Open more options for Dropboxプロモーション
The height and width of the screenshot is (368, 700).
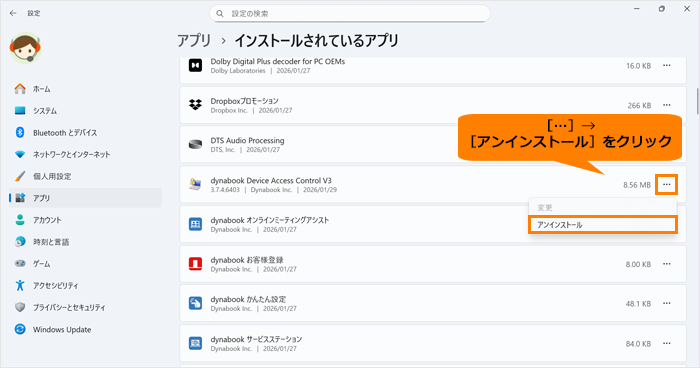point(667,105)
